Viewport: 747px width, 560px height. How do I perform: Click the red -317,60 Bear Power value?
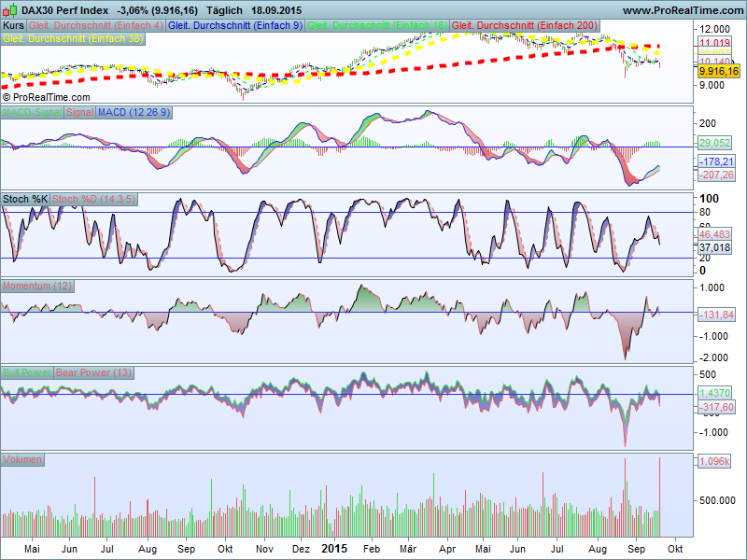click(716, 407)
